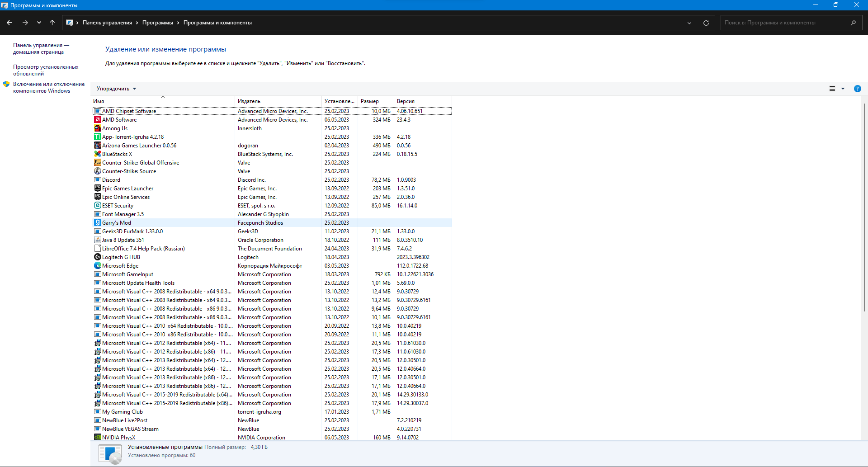Select Counter-Strike: Global Offensive icon
The image size is (868, 467).
click(97, 163)
